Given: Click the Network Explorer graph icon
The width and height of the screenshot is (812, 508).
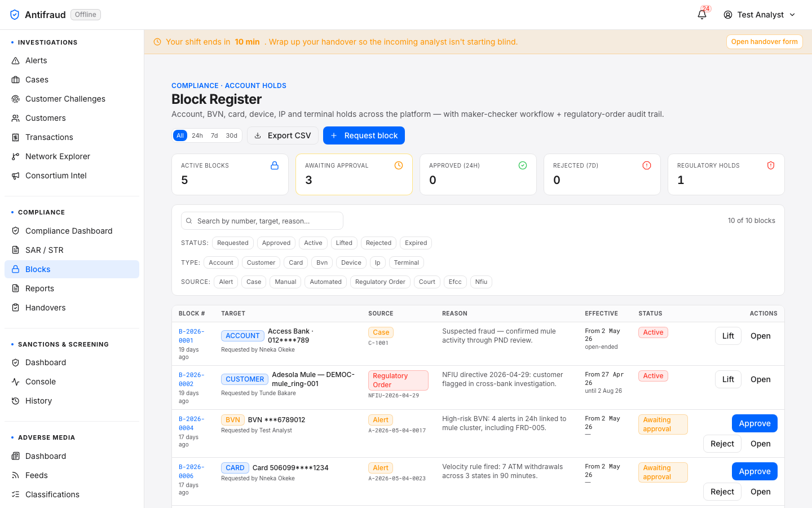Looking at the screenshot, I should [x=16, y=156].
